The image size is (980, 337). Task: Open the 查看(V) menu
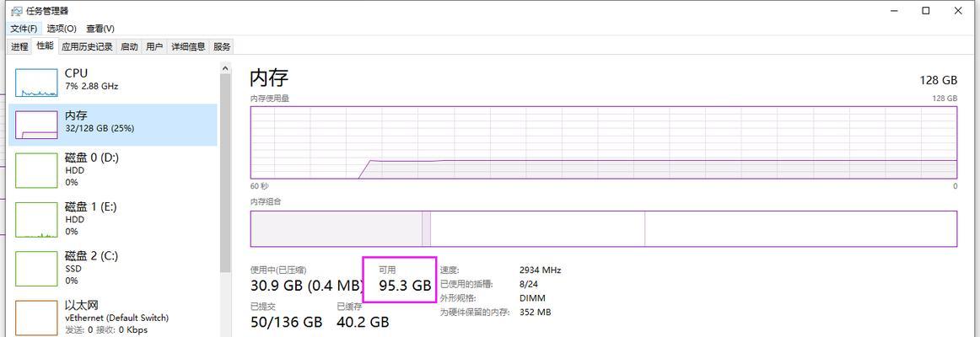(100, 29)
